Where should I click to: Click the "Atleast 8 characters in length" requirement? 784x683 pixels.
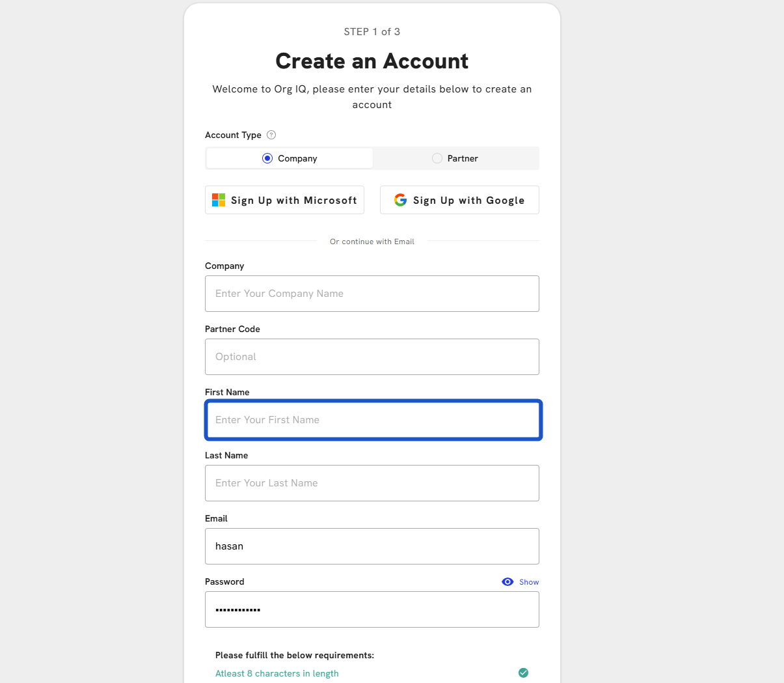tap(277, 673)
